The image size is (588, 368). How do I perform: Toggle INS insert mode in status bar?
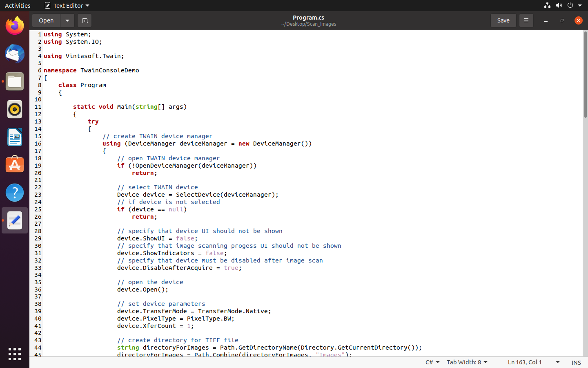coord(576,362)
